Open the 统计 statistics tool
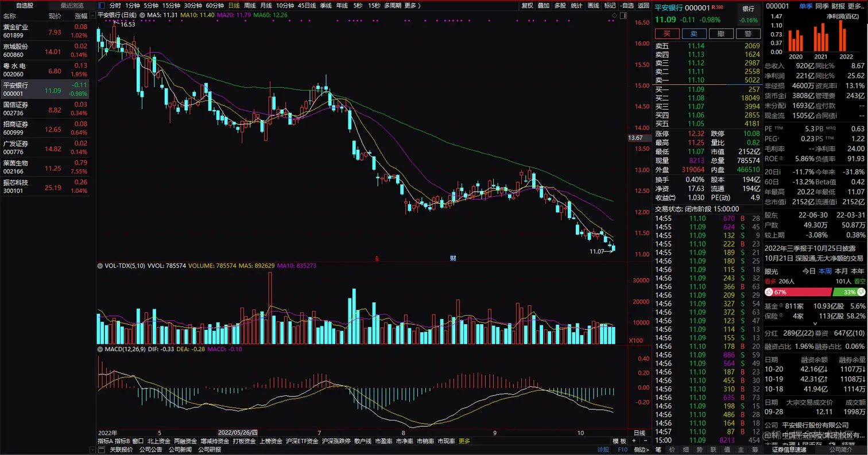 click(x=577, y=6)
